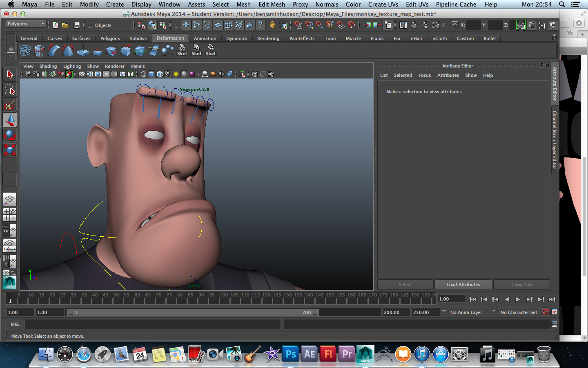Toggle the auto keyframe button

(x=545, y=312)
